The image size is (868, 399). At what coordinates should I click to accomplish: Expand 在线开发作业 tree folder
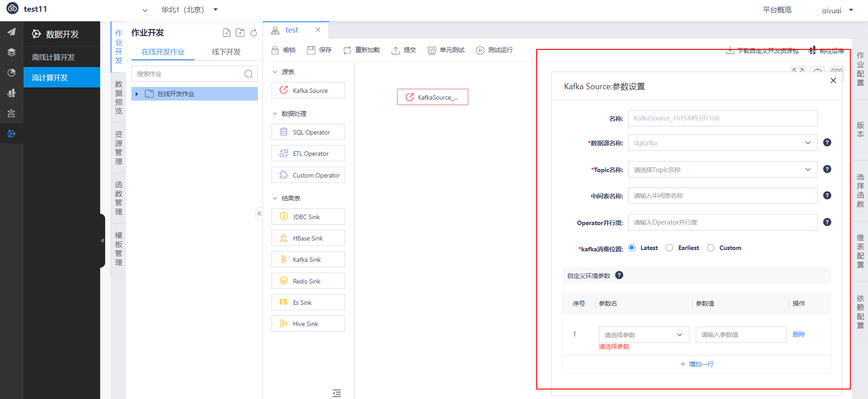point(137,94)
